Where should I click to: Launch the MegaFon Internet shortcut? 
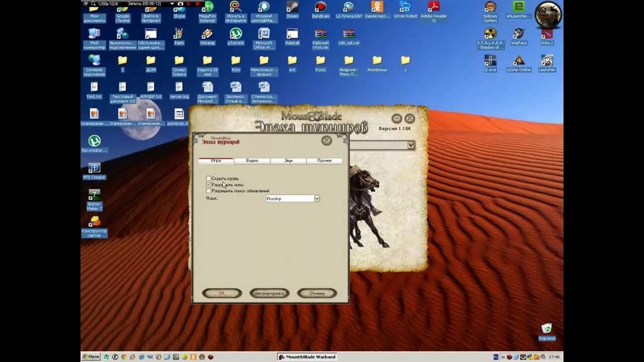click(x=207, y=13)
